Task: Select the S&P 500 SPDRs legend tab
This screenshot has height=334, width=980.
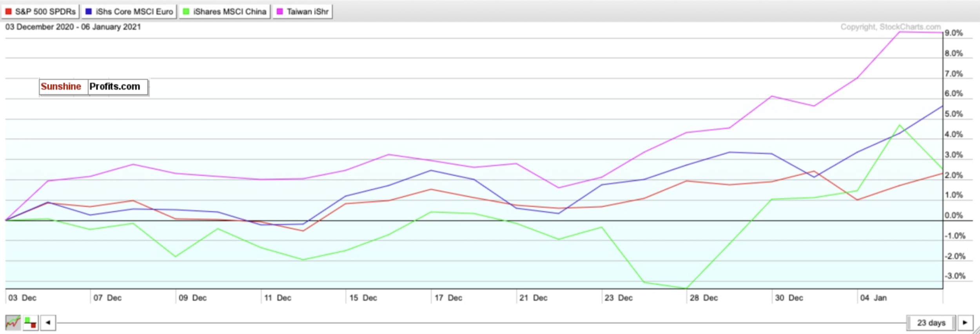Action: [40, 11]
